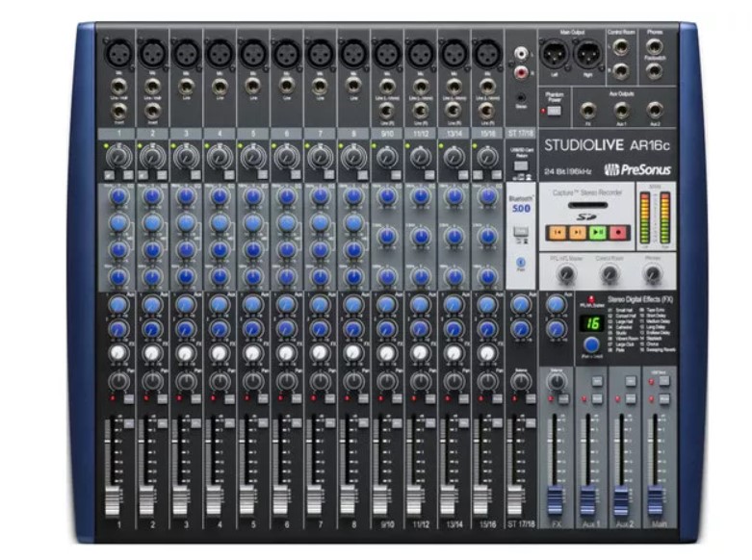Click the STUDIOLIVE AR16c model label
752x560 pixels.
tap(607, 145)
